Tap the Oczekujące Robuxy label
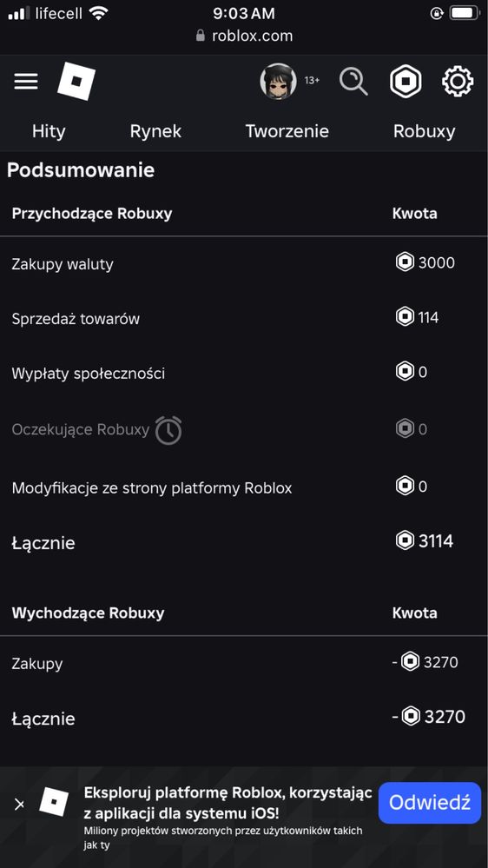Image resolution: width=488 pixels, height=868 pixels. [81, 429]
